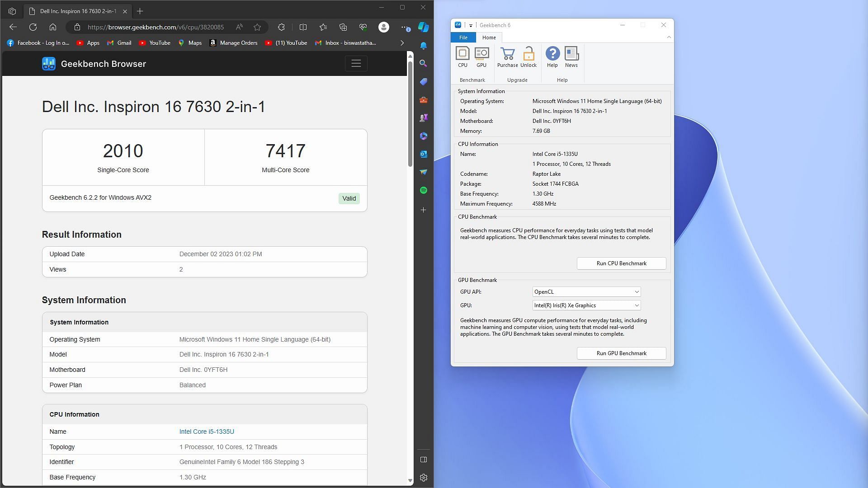Open the Purchase cart icon
The image size is (868, 488).
click(x=507, y=57)
